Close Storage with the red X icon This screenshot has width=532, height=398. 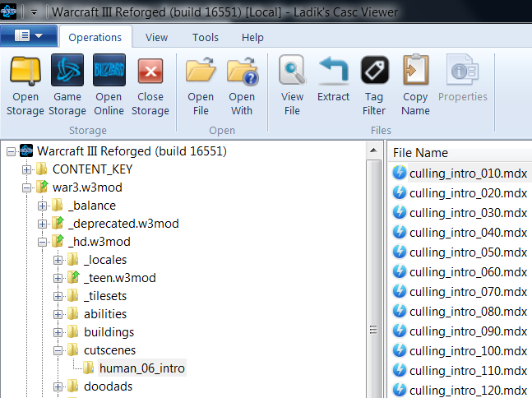pyautogui.click(x=150, y=71)
